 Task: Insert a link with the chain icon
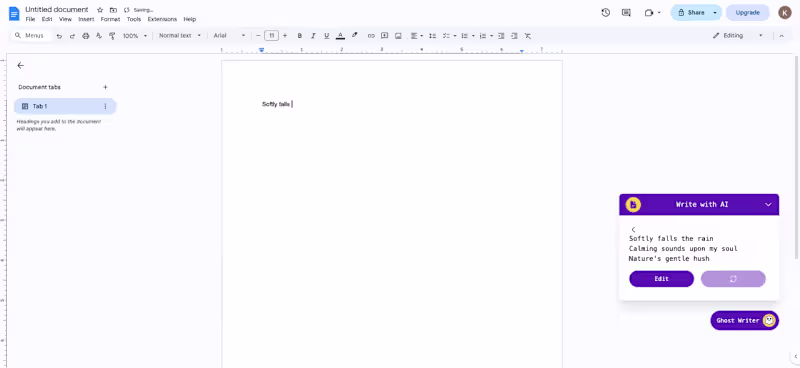[x=371, y=36]
